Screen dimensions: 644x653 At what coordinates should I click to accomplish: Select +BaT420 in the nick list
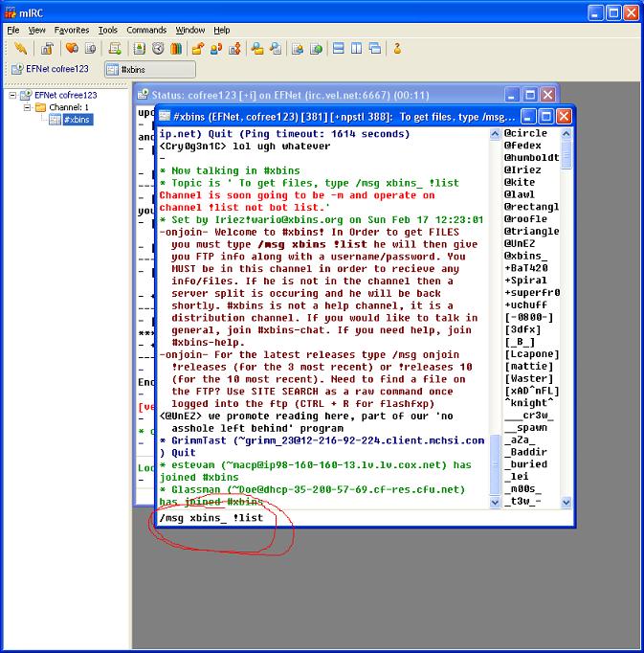[x=525, y=268]
